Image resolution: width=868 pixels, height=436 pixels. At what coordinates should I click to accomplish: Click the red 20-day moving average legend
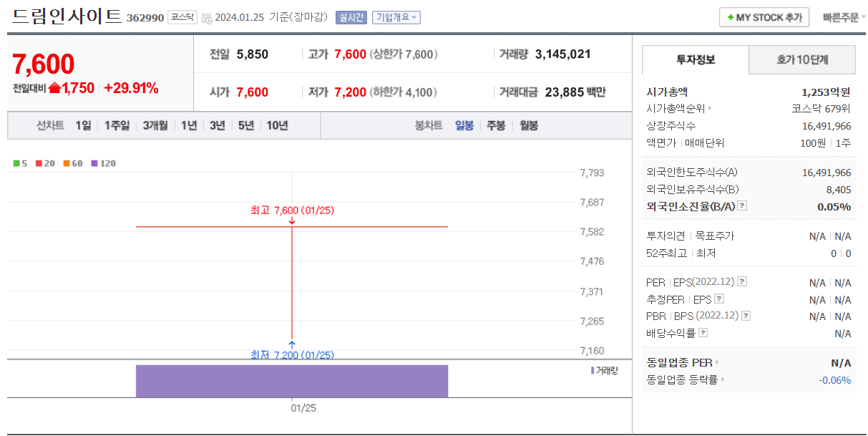pos(44,163)
